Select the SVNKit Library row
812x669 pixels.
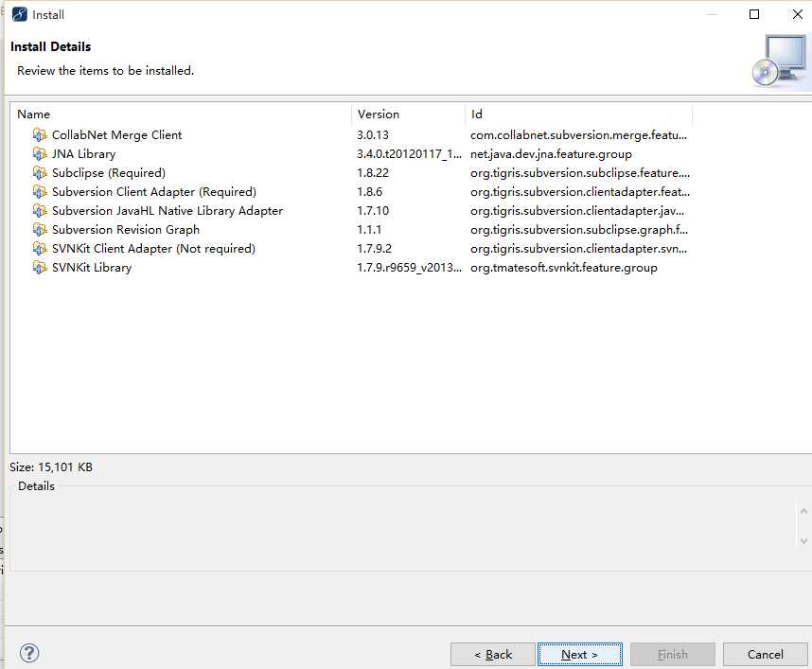click(352, 267)
